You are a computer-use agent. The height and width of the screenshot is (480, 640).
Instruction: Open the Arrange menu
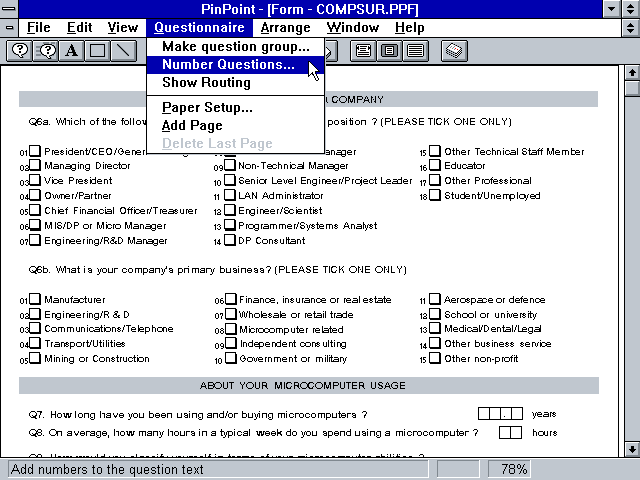pyautogui.click(x=285, y=28)
